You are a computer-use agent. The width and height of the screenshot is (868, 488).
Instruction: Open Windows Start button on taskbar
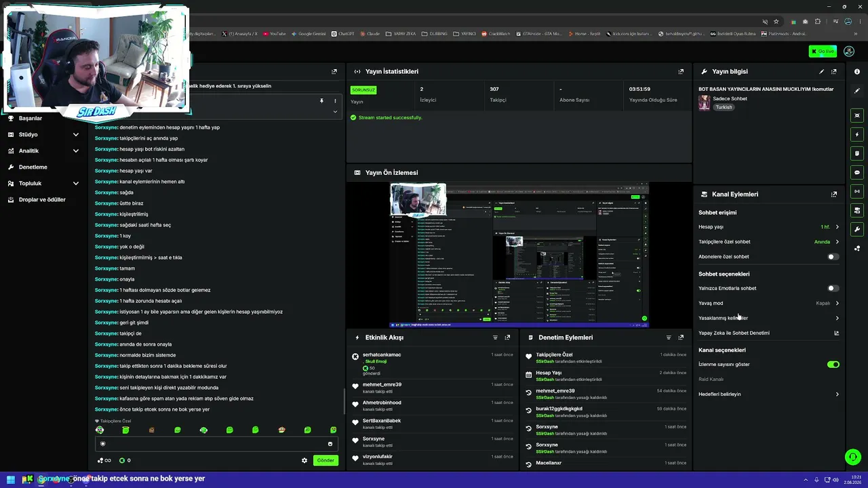pyautogui.click(x=11, y=479)
